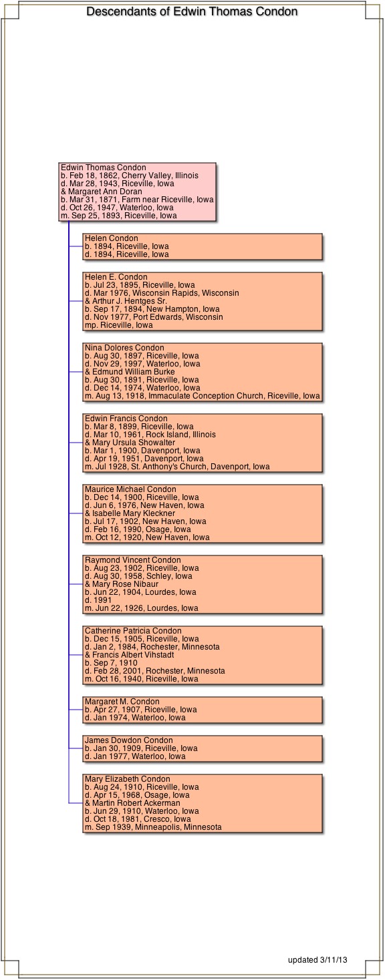Select the Helen E. Condon entry
Viewport: 385px width, 980px height.
(x=203, y=301)
